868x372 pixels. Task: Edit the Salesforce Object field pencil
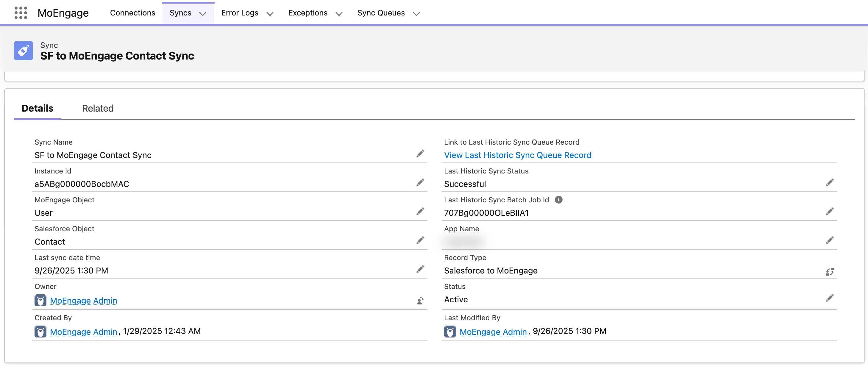coord(420,240)
